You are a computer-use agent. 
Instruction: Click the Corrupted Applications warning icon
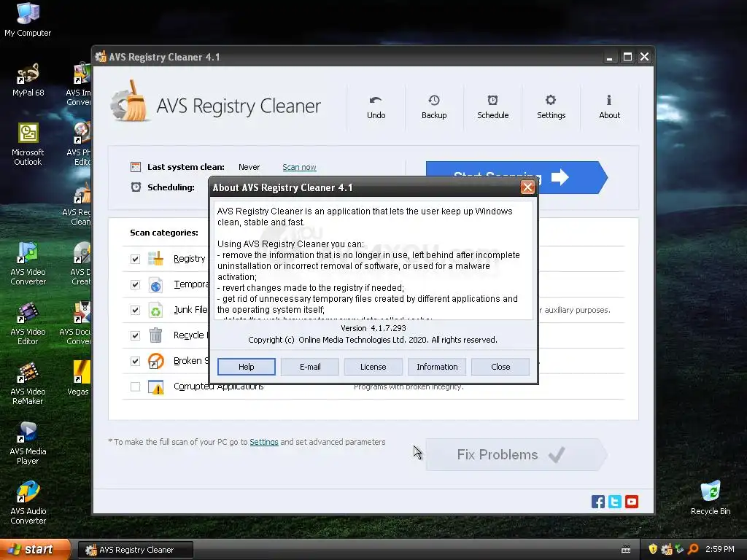(x=156, y=387)
